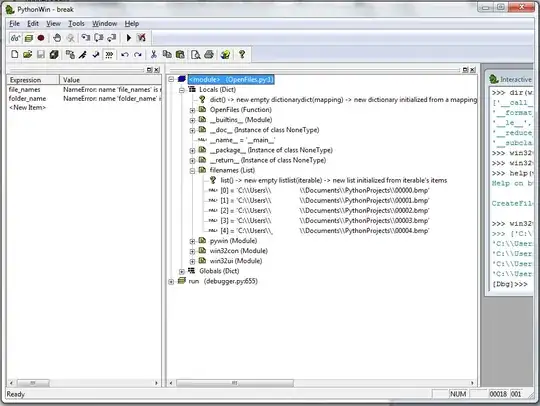Click the Redo arrow icon
Viewport: 540px width, 406px height.
(x=138, y=54)
